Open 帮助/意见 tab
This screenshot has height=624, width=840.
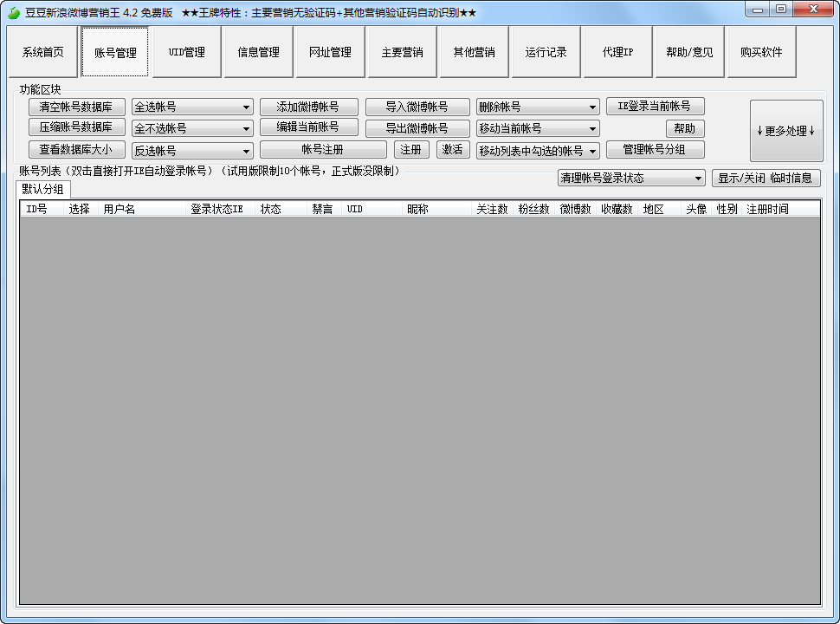click(689, 52)
